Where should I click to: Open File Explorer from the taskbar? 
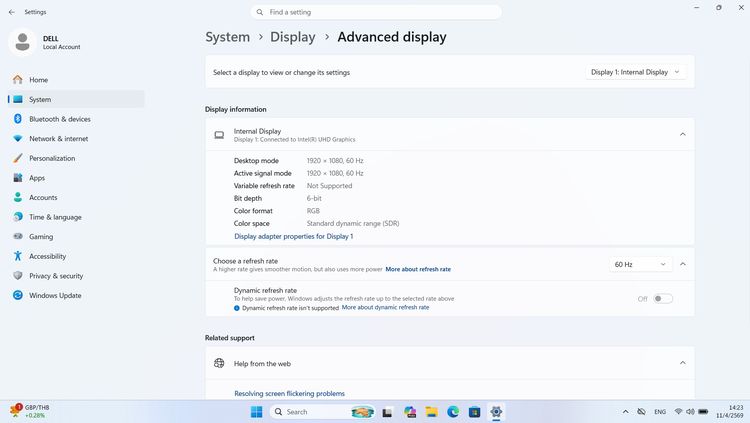click(x=431, y=412)
